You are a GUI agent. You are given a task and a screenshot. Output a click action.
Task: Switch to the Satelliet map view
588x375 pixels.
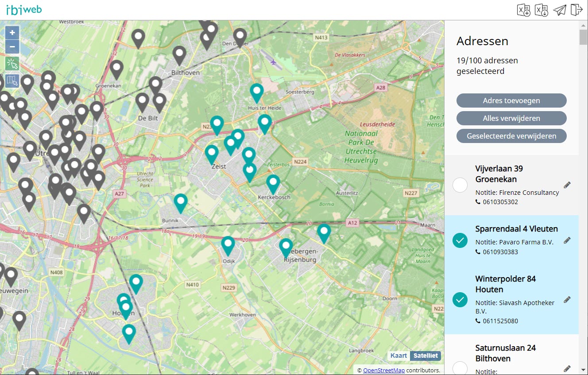coord(426,356)
